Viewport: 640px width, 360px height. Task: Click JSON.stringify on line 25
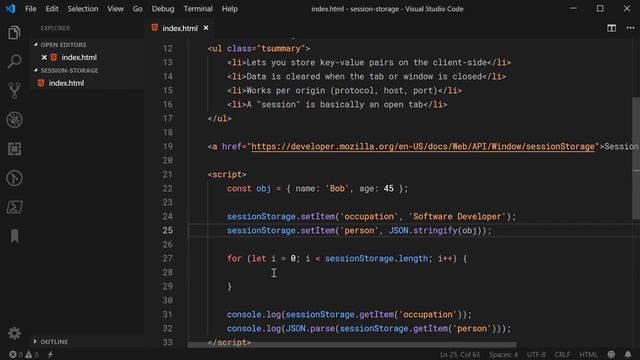click(423, 230)
